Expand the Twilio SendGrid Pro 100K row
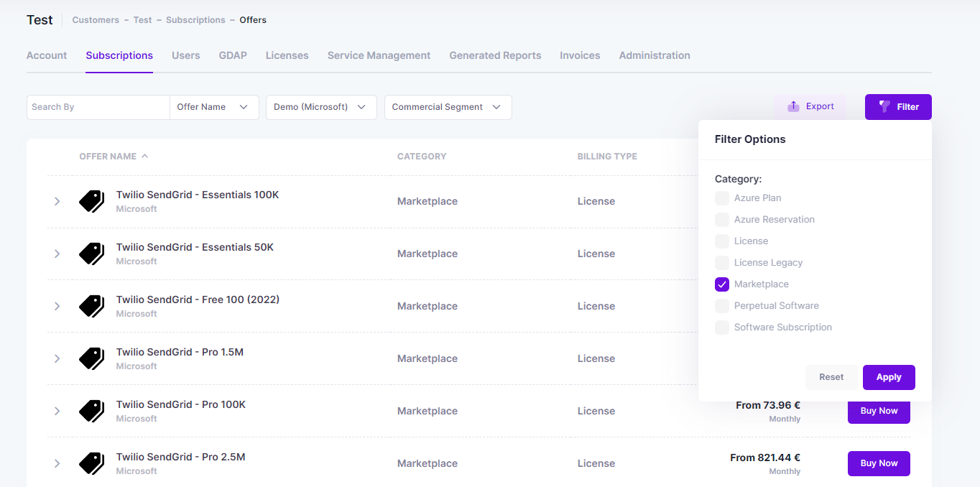The width and height of the screenshot is (980, 487). (57, 411)
